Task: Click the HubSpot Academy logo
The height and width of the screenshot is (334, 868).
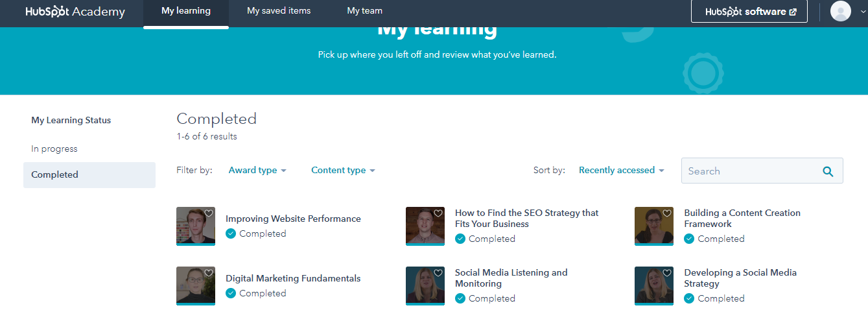Action: click(75, 12)
